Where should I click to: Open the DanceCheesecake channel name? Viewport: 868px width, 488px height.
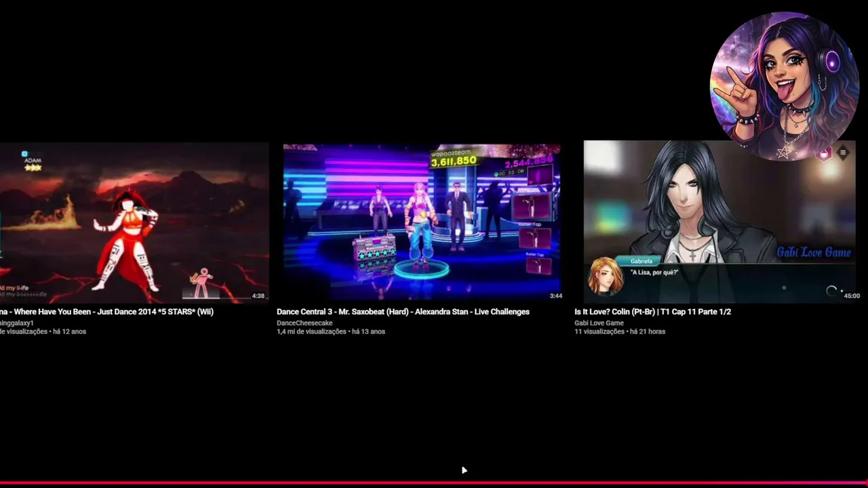coord(304,323)
